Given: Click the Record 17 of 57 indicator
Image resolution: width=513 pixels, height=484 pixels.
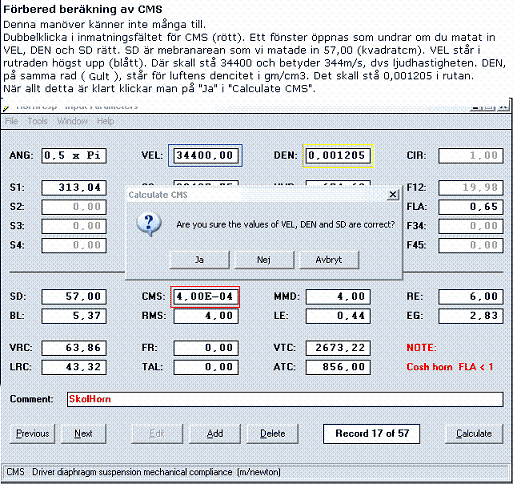Looking at the screenshot, I should click(x=371, y=434).
